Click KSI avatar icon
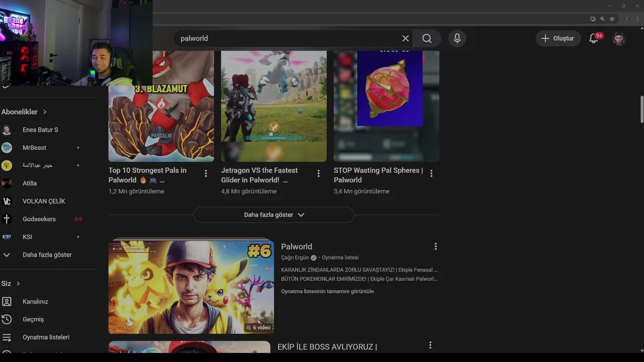Image resolution: width=644 pixels, height=362 pixels. click(7, 237)
